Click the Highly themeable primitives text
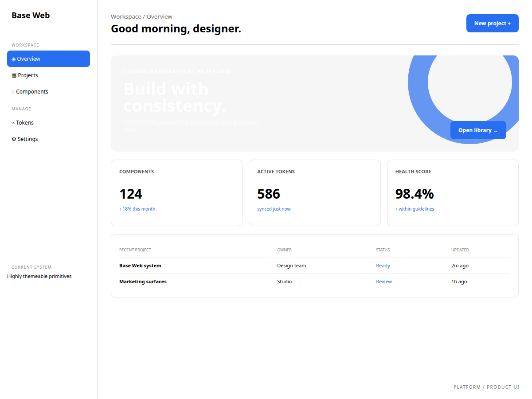 point(39,276)
